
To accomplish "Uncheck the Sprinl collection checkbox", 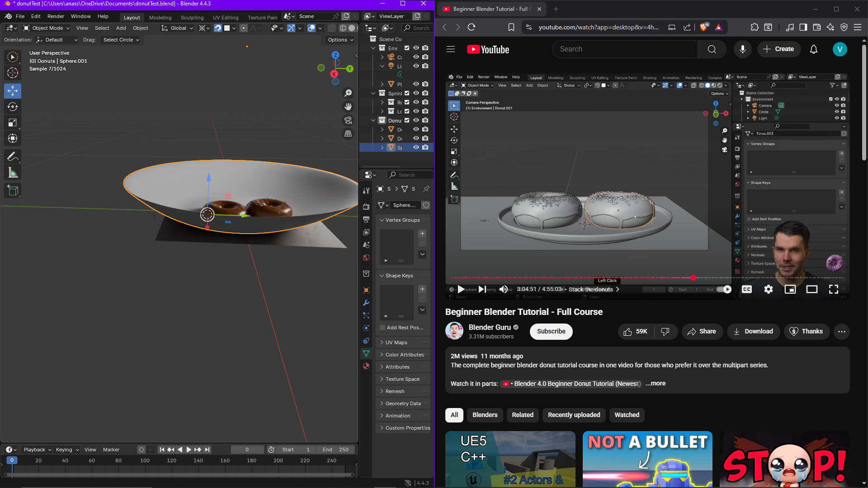I will point(407,93).
